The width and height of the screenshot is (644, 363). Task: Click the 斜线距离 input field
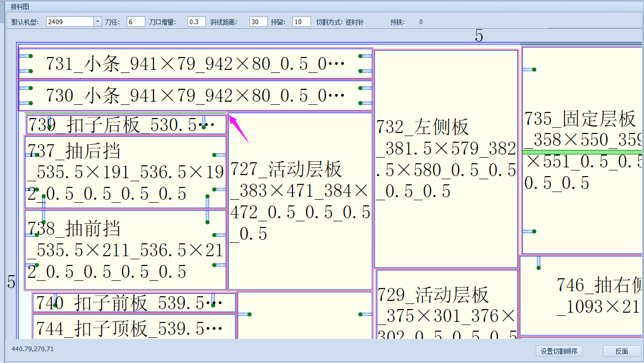pyautogui.click(x=259, y=22)
